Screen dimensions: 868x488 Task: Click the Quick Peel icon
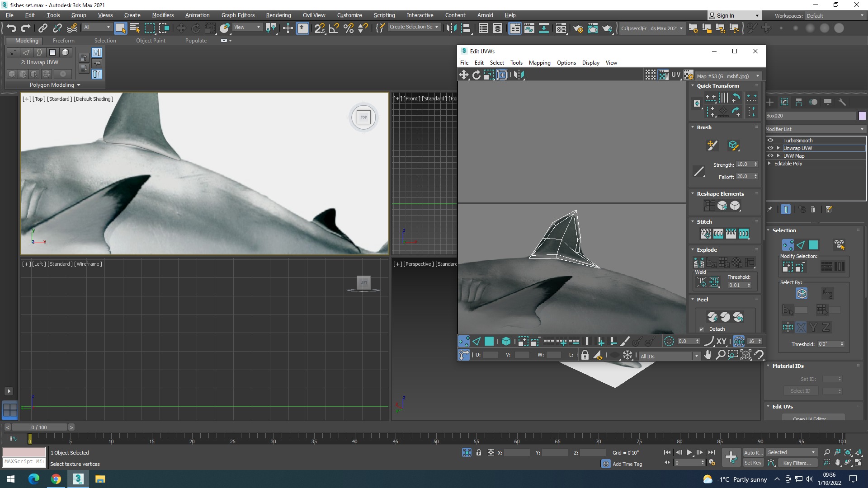tap(712, 317)
